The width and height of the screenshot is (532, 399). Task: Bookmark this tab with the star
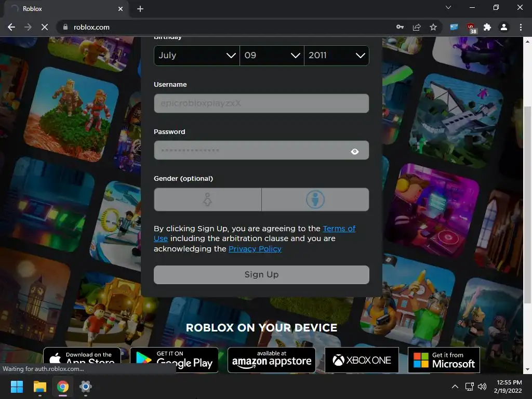tap(433, 27)
